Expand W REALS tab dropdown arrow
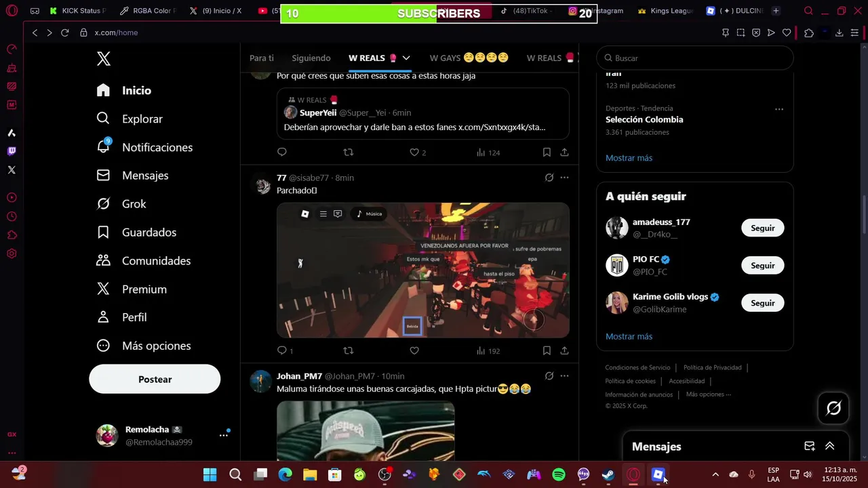The height and width of the screenshot is (488, 868). tap(406, 58)
